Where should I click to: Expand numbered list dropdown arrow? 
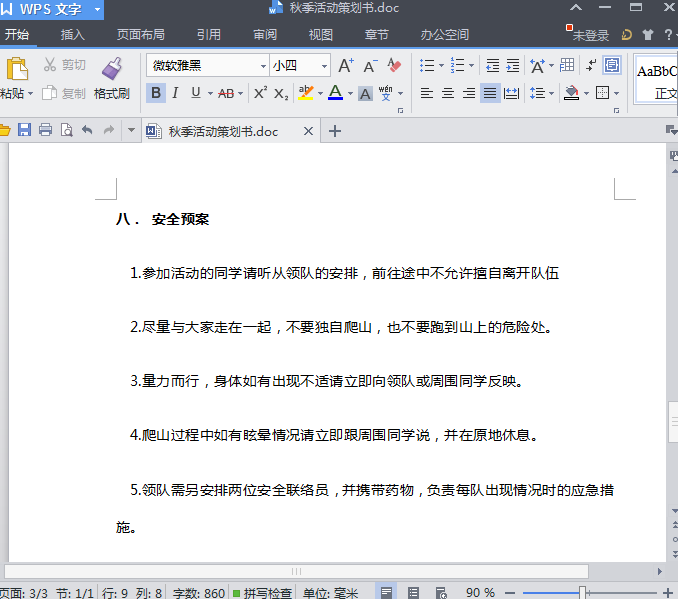(x=471, y=66)
